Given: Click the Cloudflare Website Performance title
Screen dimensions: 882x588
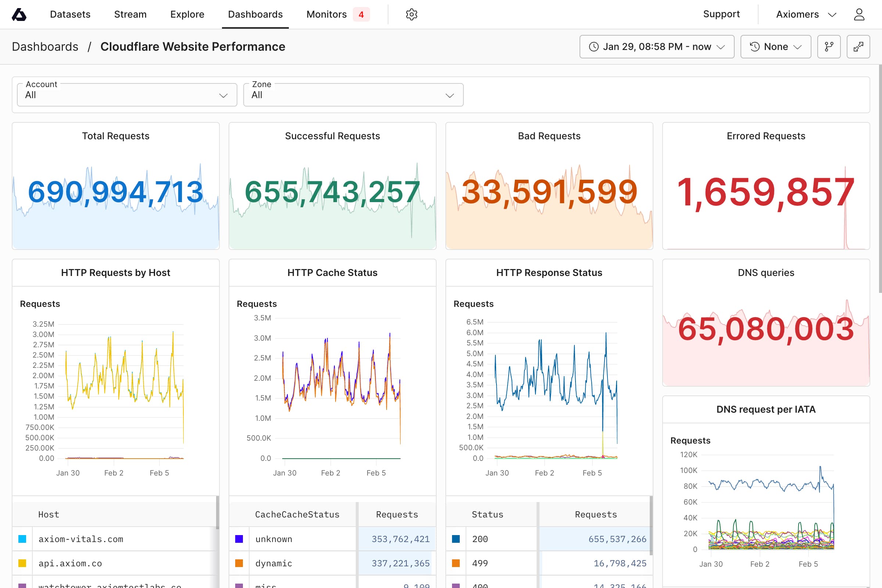Looking at the screenshot, I should (193, 47).
